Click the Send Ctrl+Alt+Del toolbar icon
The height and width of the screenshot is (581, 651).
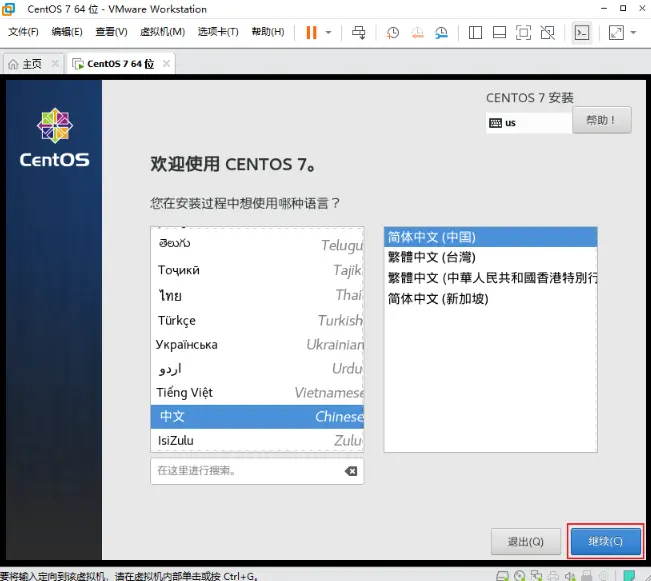(x=359, y=32)
